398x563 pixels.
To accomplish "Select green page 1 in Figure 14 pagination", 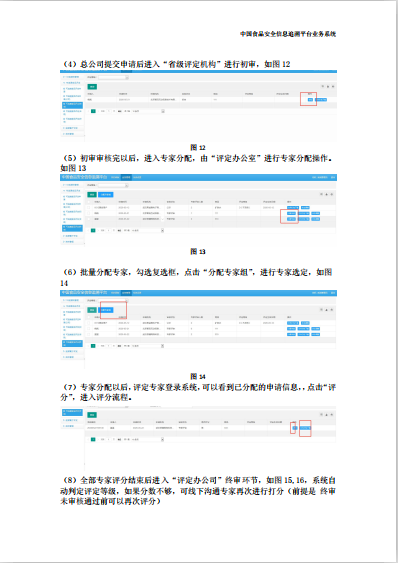I will pos(93,346).
